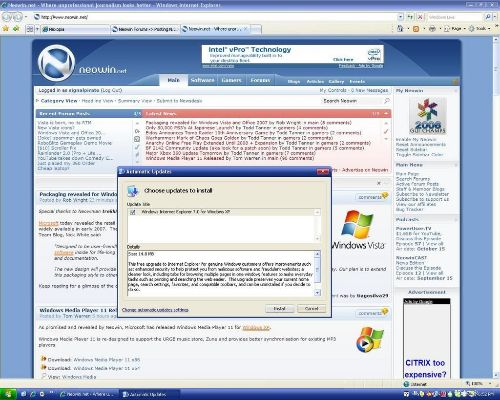Image resolution: width=500 pixels, height=400 pixels.
Task: Click the Neowin globe logo
Action: (x=56, y=63)
